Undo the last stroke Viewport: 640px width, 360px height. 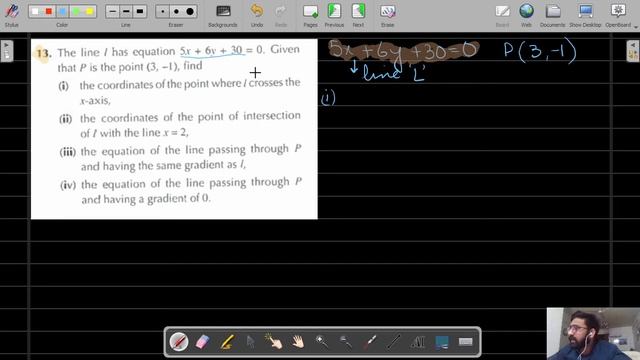(257, 15)
